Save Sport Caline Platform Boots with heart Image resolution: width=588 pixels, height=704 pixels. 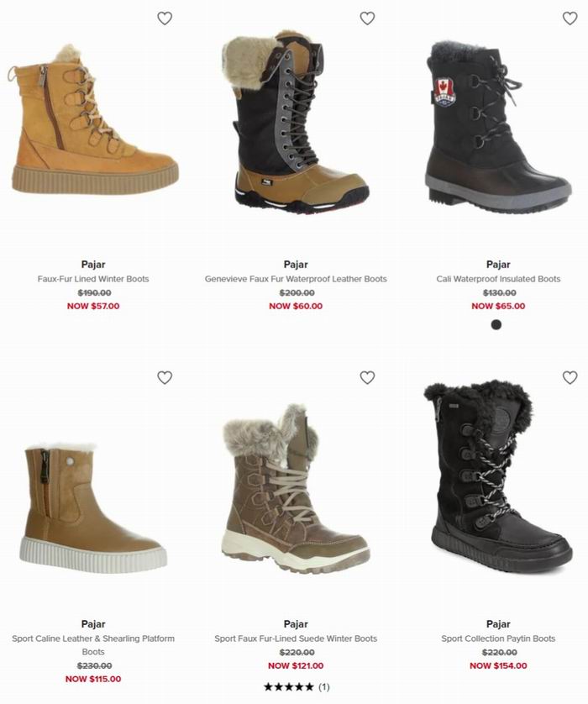[165, 377]
